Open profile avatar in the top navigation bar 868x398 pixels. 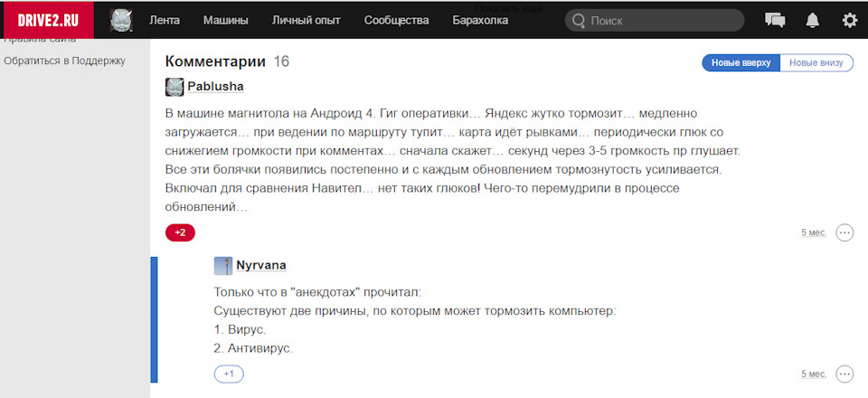pyautogui.click(x=120, y=21)
